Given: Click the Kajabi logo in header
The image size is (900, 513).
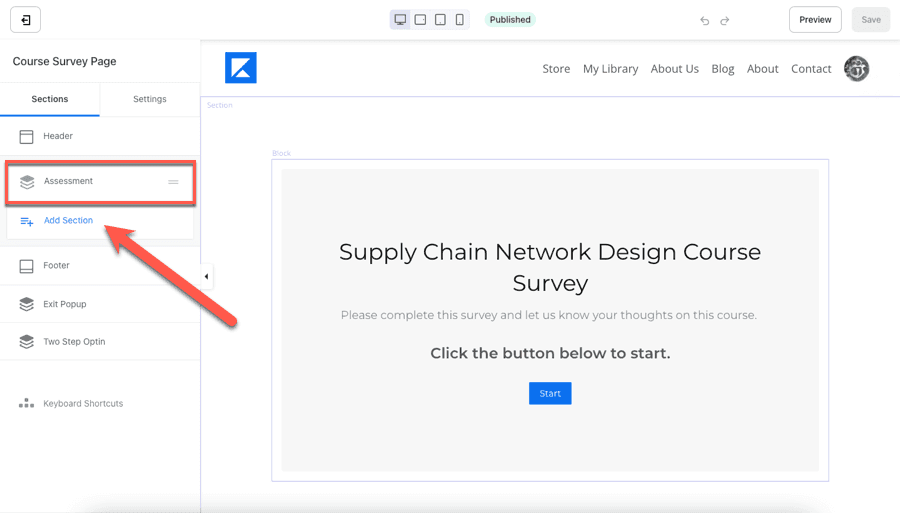Looking at the screenshot, I should coord(241,68).
